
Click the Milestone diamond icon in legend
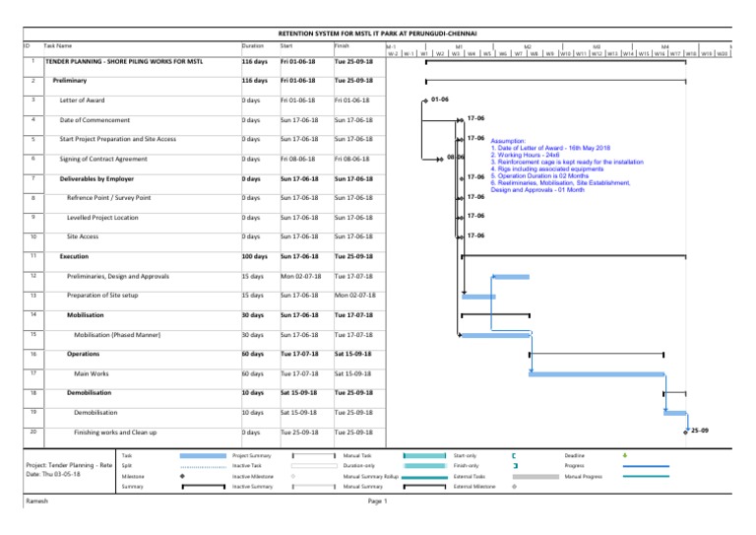point(182,476)
